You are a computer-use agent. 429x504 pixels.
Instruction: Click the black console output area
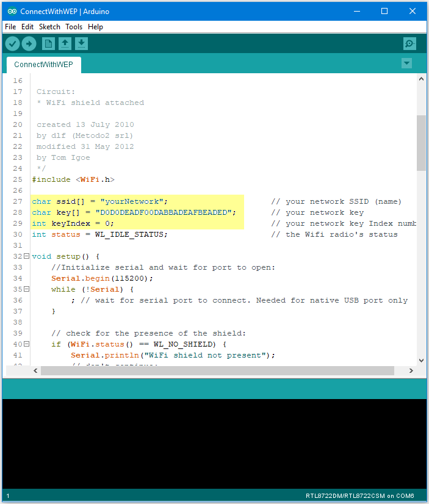[x=214, y=444]
